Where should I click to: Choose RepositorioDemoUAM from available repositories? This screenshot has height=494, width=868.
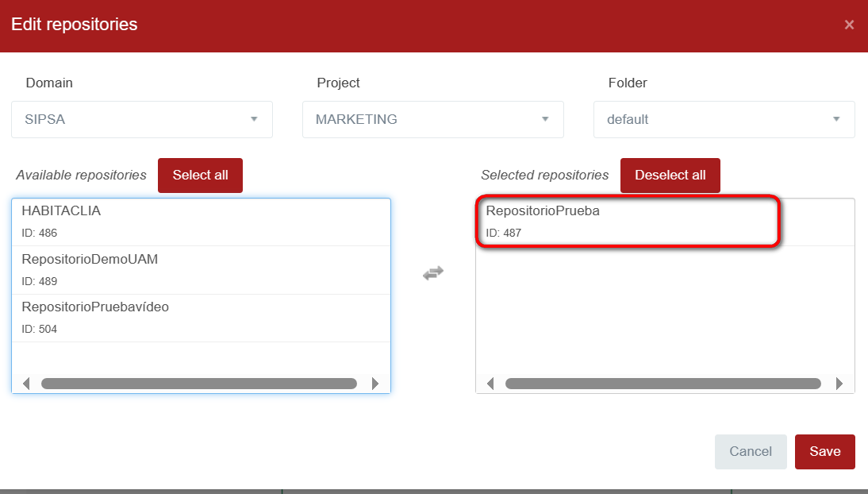201,270
